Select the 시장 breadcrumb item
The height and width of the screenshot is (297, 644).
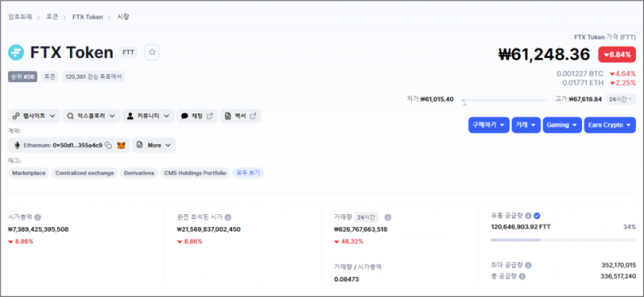124,17
